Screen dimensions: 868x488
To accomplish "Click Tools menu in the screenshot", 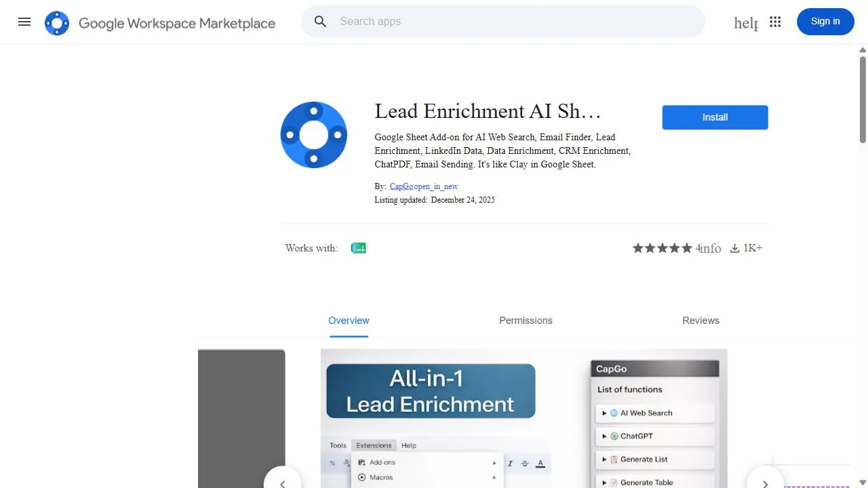I will coord(338,445).
